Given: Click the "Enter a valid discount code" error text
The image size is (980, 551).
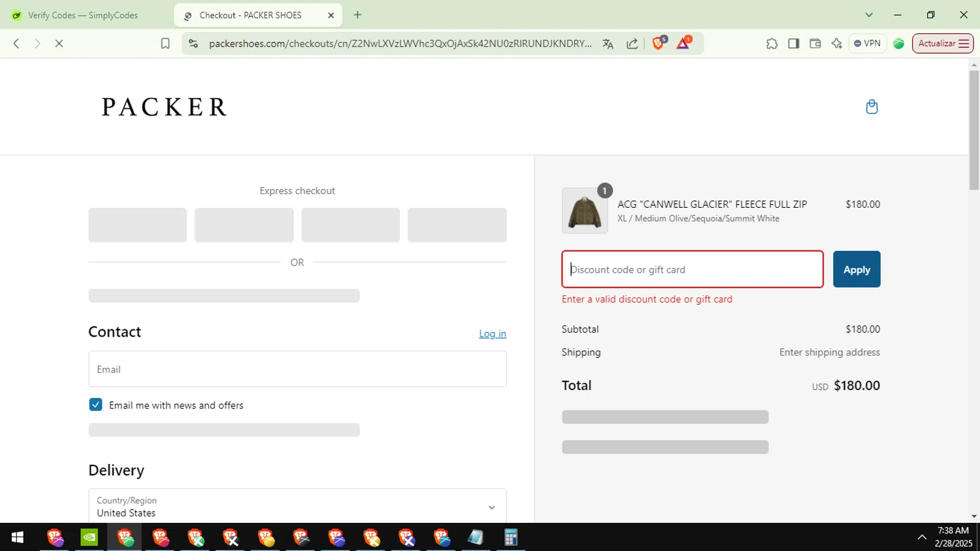Looking at the screenshot, I should (647, 299).
